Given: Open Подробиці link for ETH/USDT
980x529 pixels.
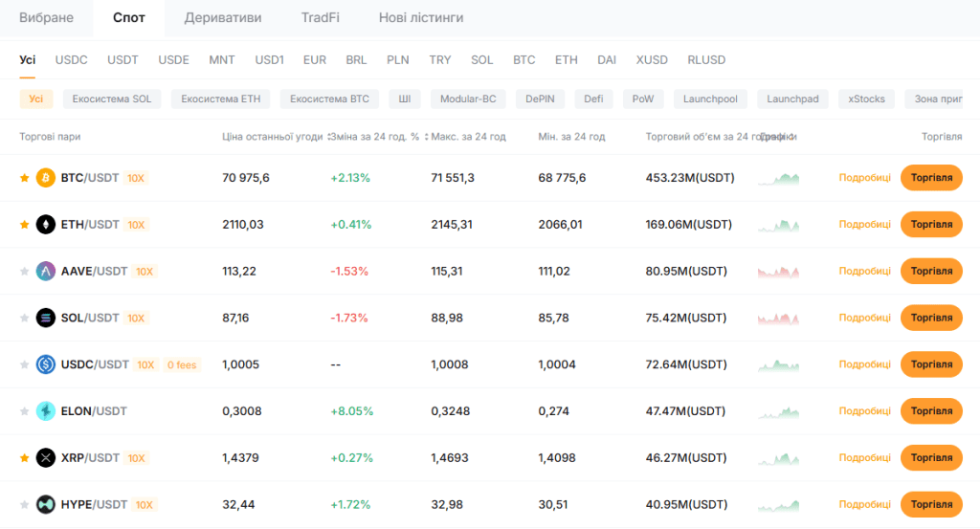Looking at the screenshot, I should tap(864, 224).
